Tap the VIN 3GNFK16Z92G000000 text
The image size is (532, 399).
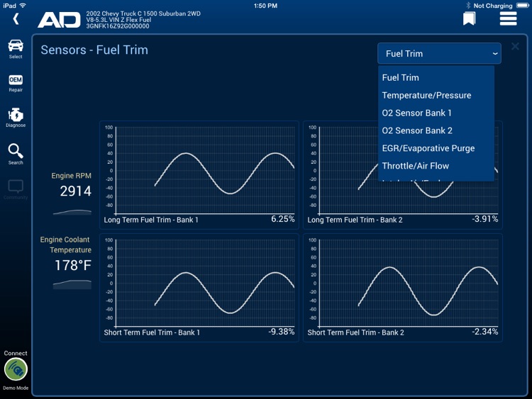117,26
